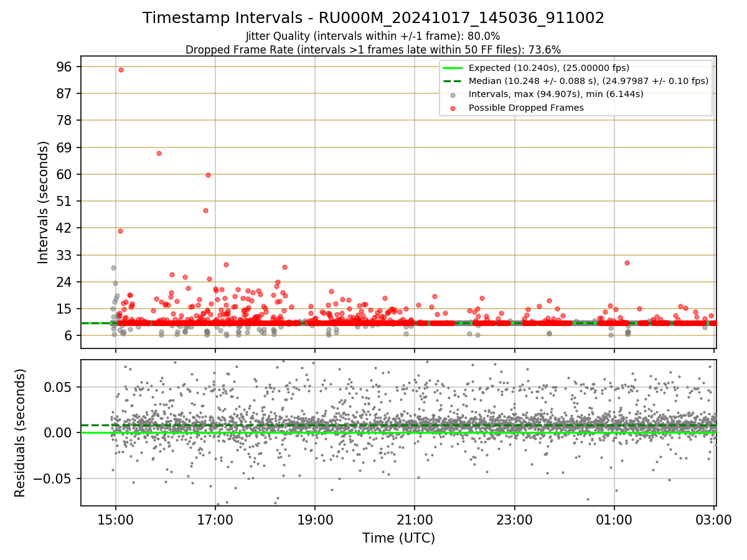Click the '15' y-axis tick label
This screenshot has height=560, width=747.
pyautogui.click(x=65, y=309)
